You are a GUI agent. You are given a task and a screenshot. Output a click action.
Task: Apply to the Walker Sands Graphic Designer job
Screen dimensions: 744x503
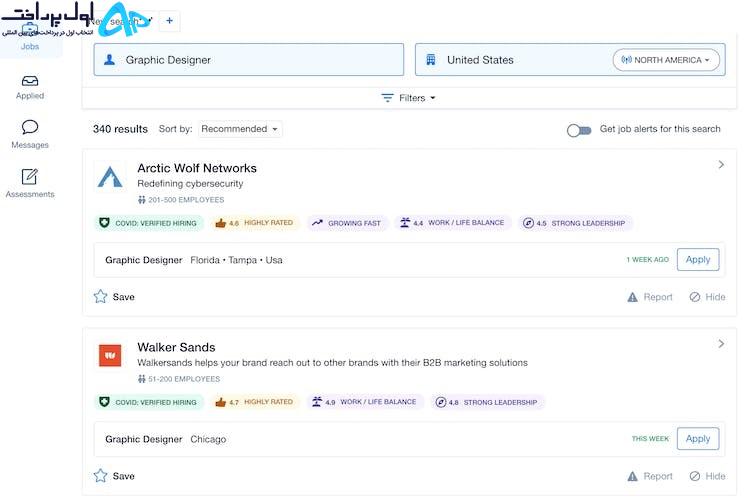(x=698, y=438)
